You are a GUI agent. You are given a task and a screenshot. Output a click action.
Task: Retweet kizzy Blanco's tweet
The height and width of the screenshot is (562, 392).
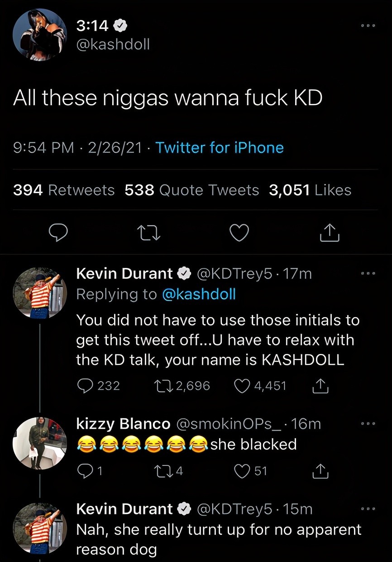[x=162, y=471]
